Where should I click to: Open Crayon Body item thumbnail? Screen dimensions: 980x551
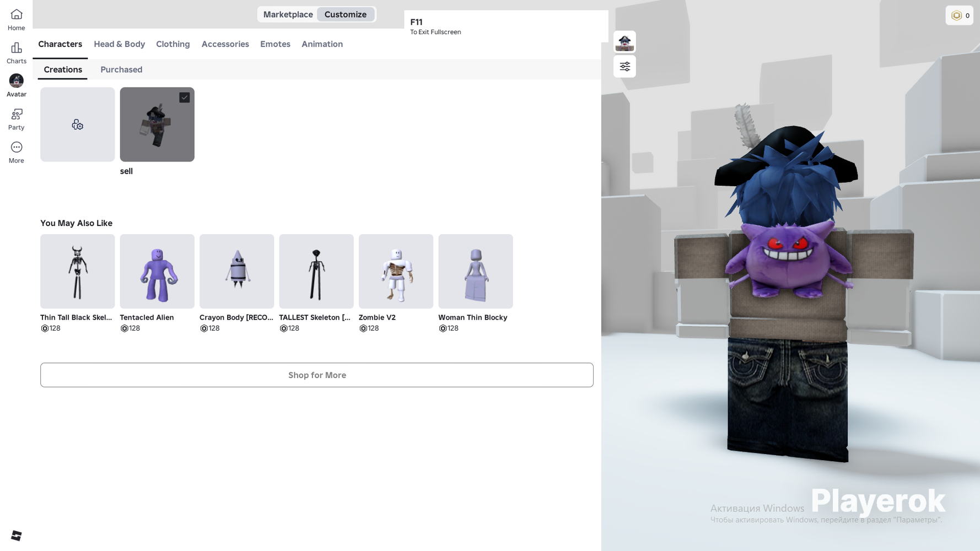[237, 272]
